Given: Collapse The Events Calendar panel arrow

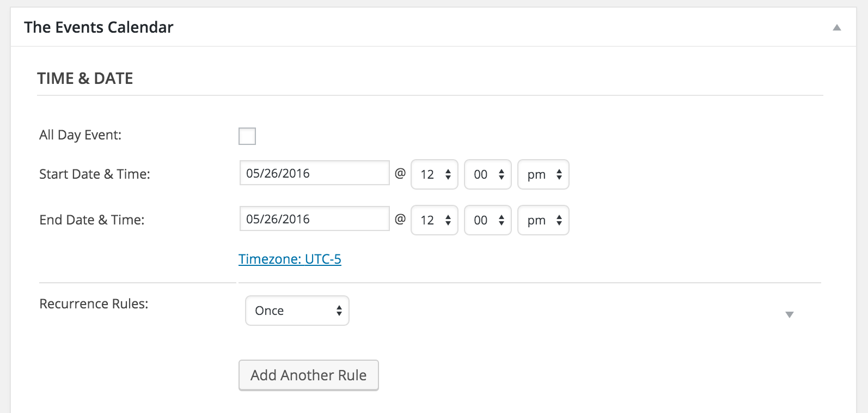Looking at the screenshot, I should click(837, 27).
